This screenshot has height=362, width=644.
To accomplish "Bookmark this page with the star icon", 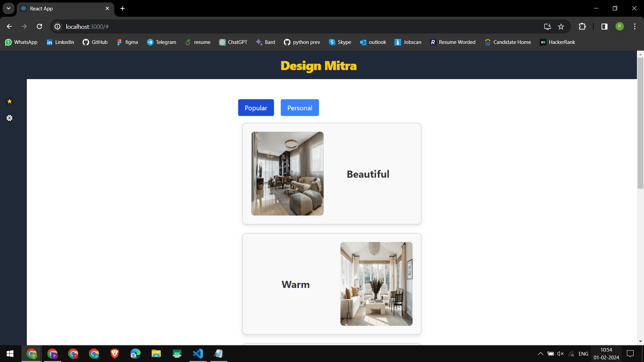I will (x=561, y=27).
